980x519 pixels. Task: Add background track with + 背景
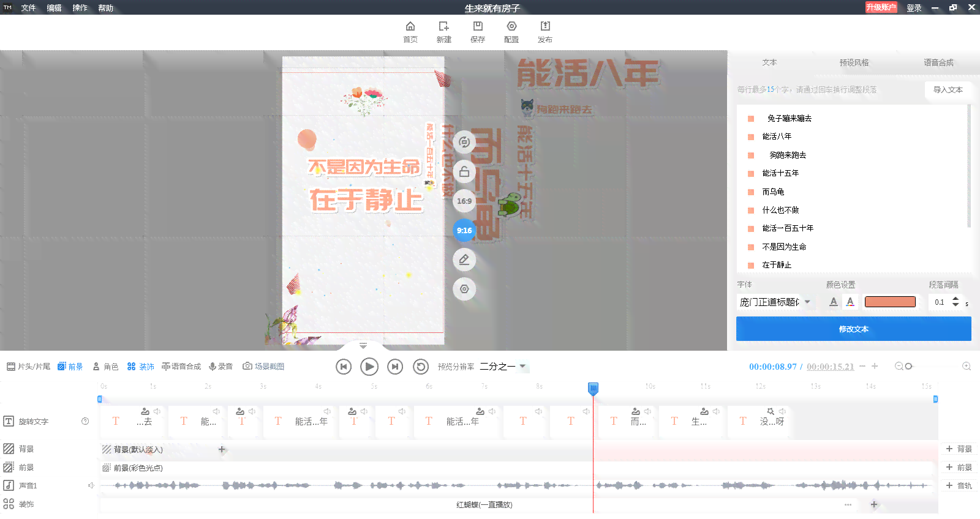pyautogui.click(x=959, y=449)
